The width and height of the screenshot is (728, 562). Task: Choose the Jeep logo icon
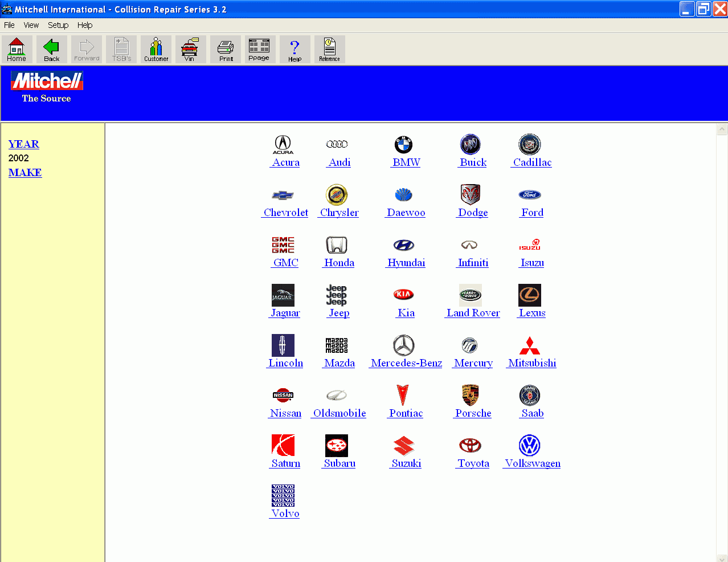pos(337,295)
